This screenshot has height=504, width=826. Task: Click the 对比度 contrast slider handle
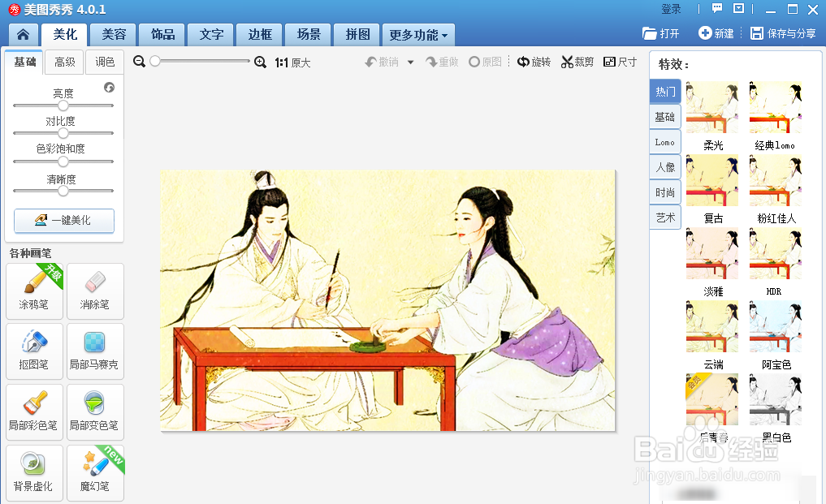coord(63,133)
